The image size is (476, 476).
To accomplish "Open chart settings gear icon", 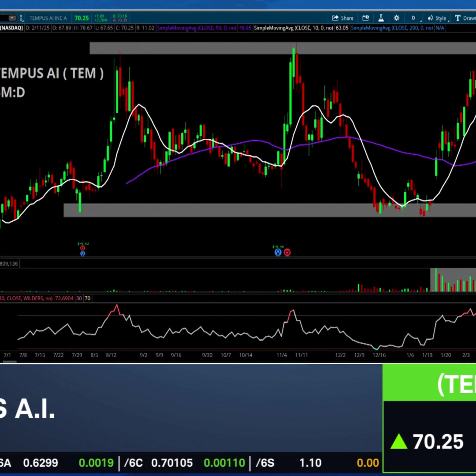I will coord(396,18).
